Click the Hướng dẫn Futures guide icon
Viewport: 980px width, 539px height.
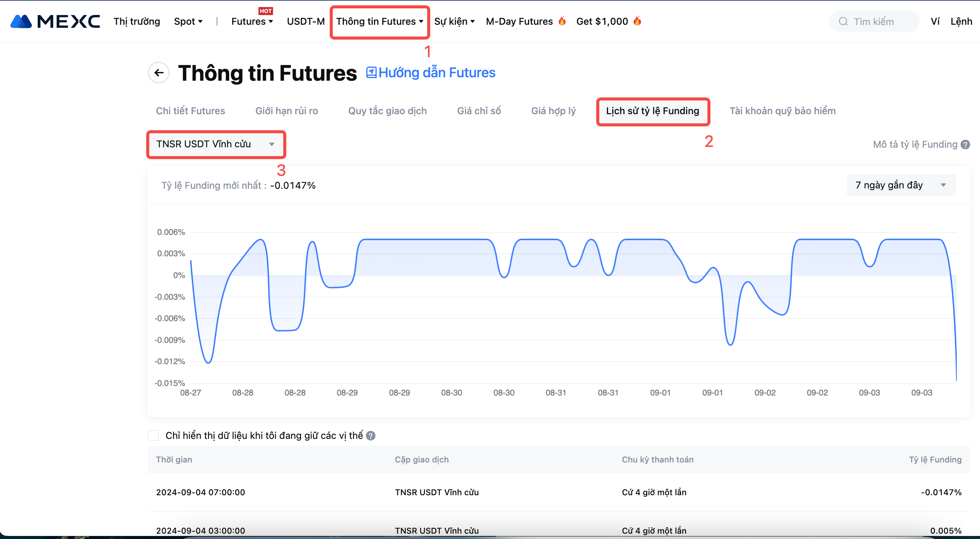(x=371, y=72)
